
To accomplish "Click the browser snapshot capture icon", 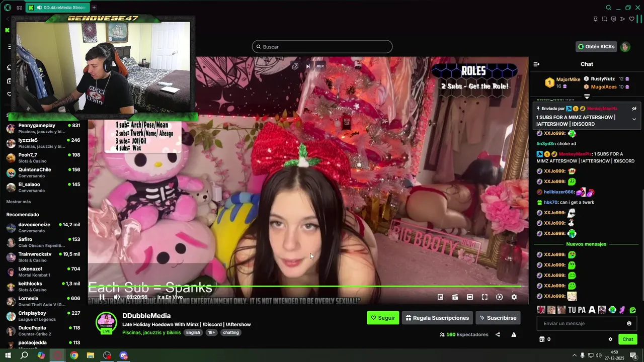I will [604, 19].
